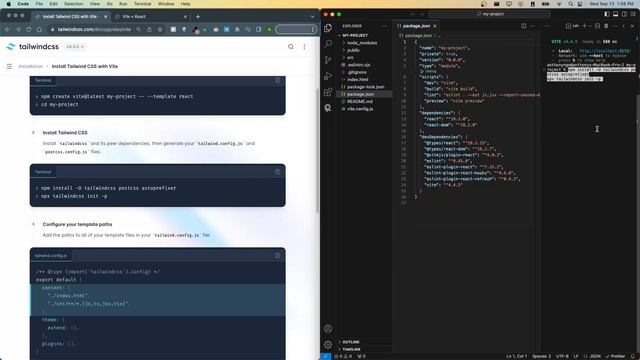Click Prettier in the VS Code status bar
This screenshot has width=640, height=360.
pos(616,356)
